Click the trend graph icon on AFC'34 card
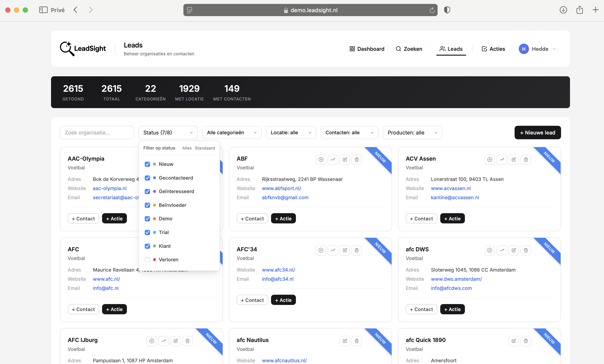 click(333, 250)
